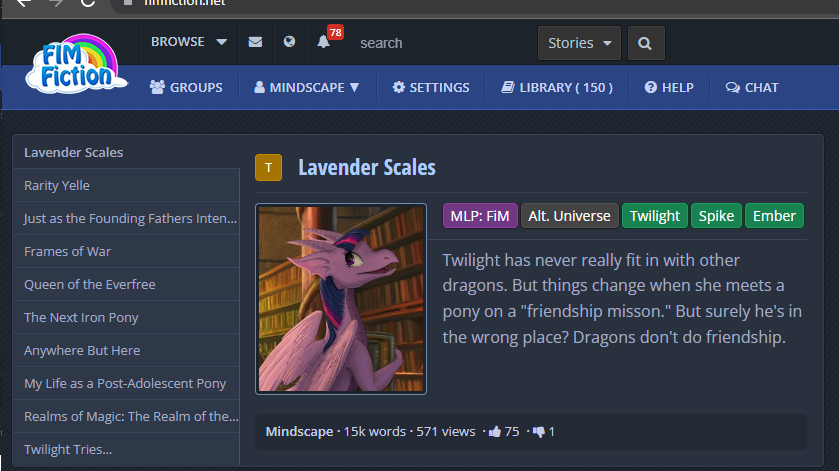Click the magnifying glass search button
Image resolution: width=839 pixels, height=471 pixels.
pos(645,43)
